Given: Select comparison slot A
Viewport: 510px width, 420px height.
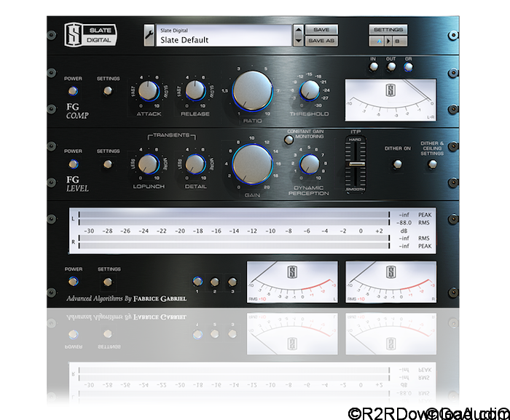Looking at the screenshot, I should point(377,41).
